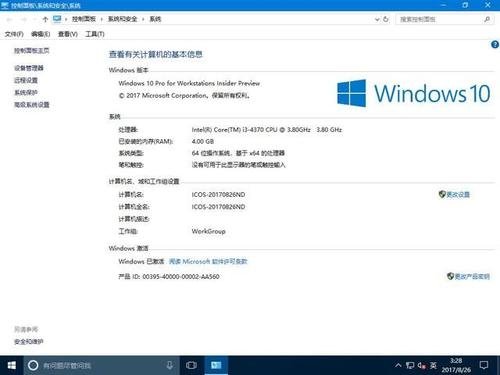Image resolution: width=500 pixels, height=375 pixels.
Task: Open the 查看(V) menu
Action: [x=68, y=34]
